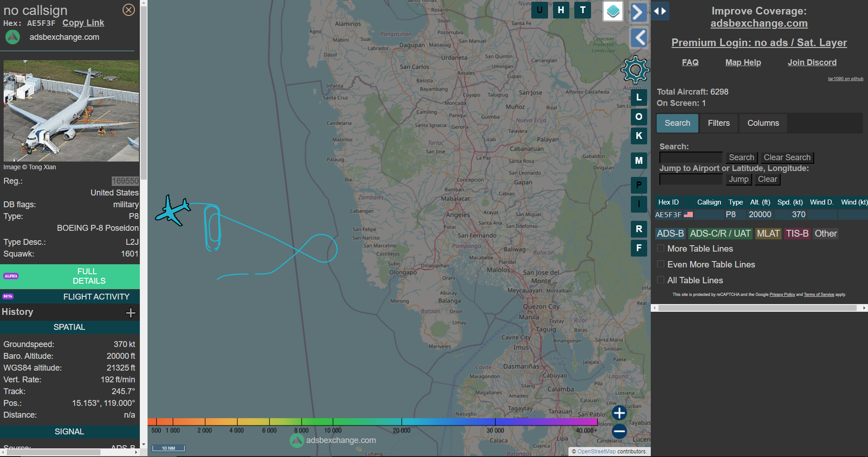Enable More Table Lines checkbox
The width and height of the screenshot is (868, 457).
[x=661, y=248]
